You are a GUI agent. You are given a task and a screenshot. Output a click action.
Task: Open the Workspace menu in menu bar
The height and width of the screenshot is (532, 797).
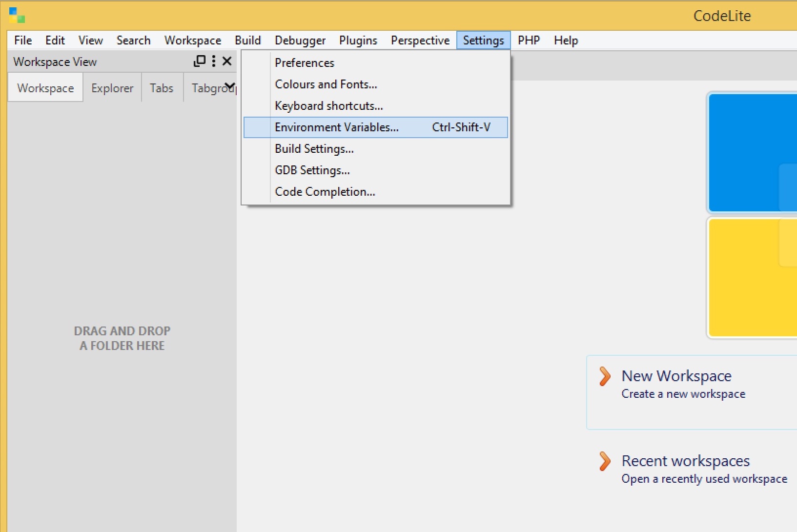193,41
